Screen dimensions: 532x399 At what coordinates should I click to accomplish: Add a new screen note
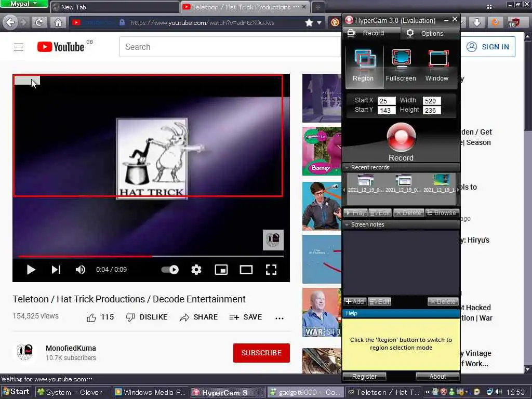[x=354, y=301]
